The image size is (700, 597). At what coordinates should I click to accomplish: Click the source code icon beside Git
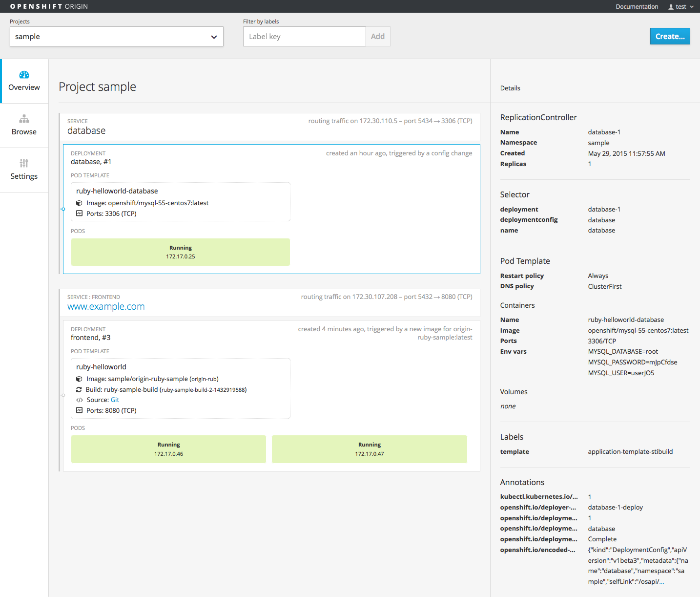(x=80, y=400)
